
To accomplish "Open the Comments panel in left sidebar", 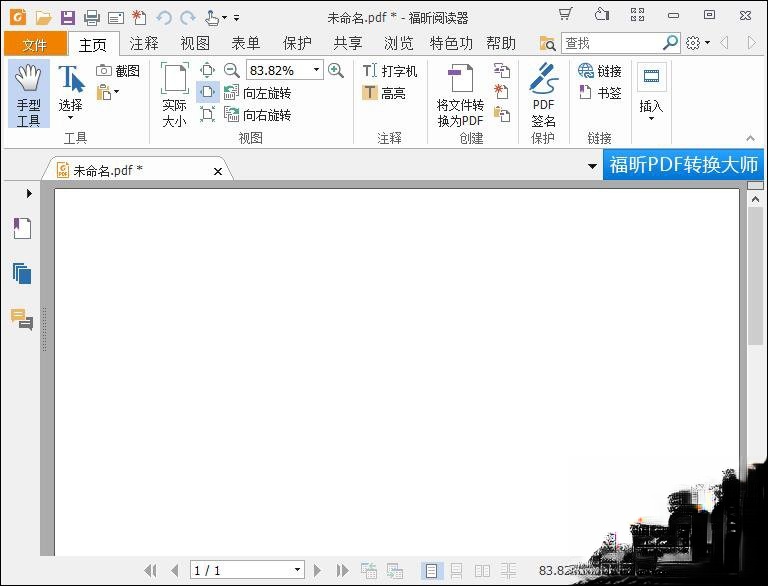I will tap(22, 319).
